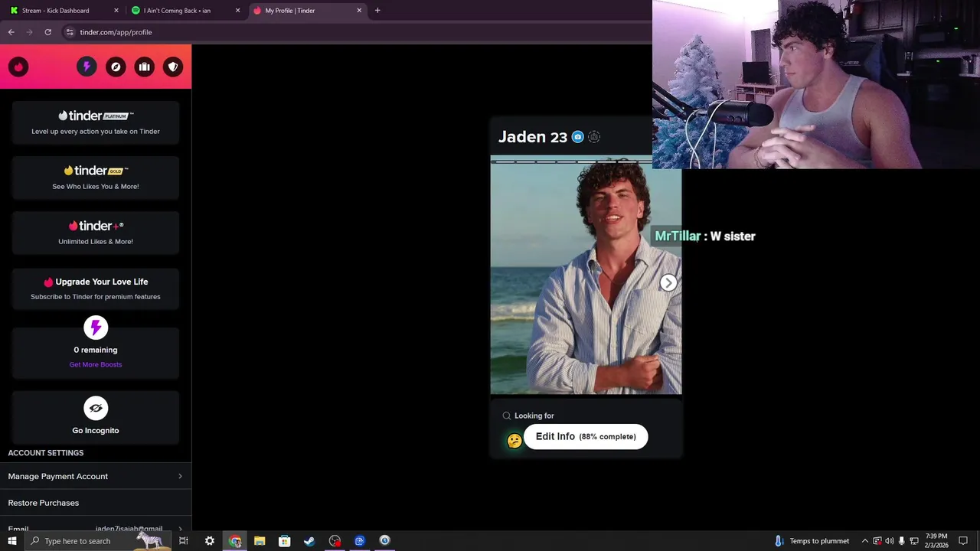Screen dimensions: 980x551
Task: Click the Get More Boosts link
Action: (x=96, y=364)
